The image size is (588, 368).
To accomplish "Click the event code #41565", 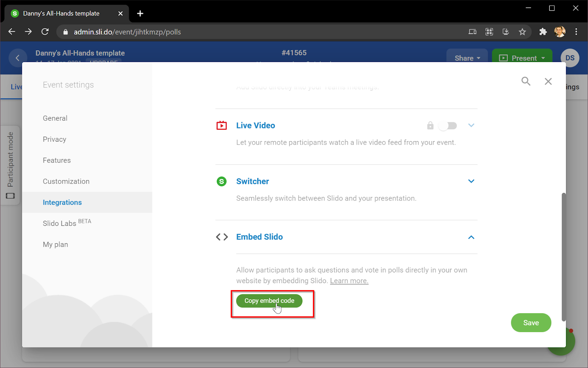I will [294, 53].
